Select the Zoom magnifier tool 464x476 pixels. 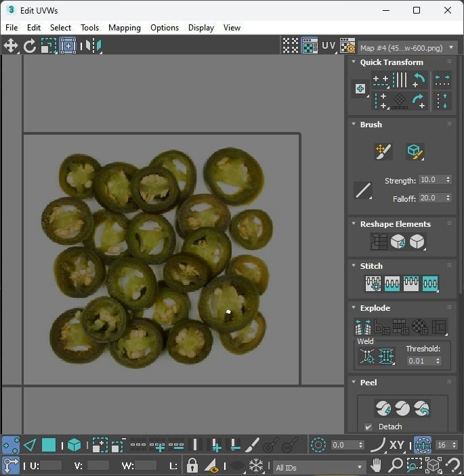pyautogui.click(x=396, y=465)
